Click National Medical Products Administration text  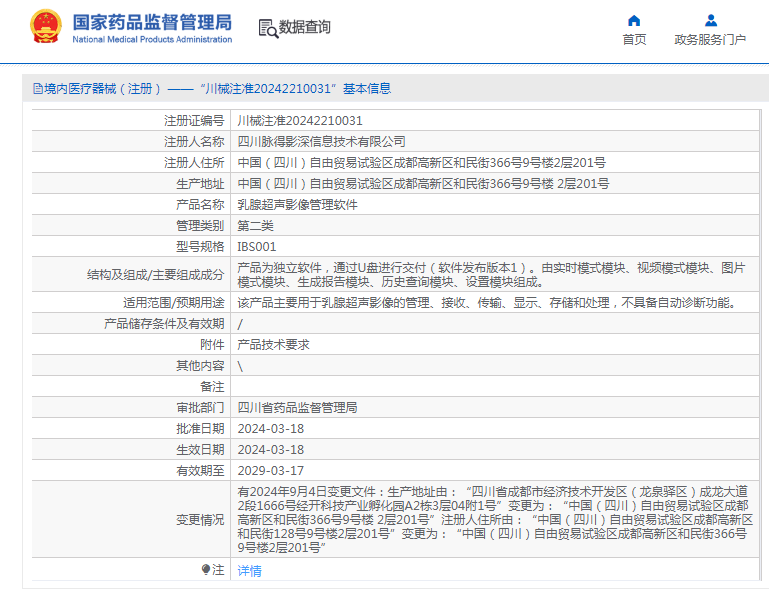[152, 39]
